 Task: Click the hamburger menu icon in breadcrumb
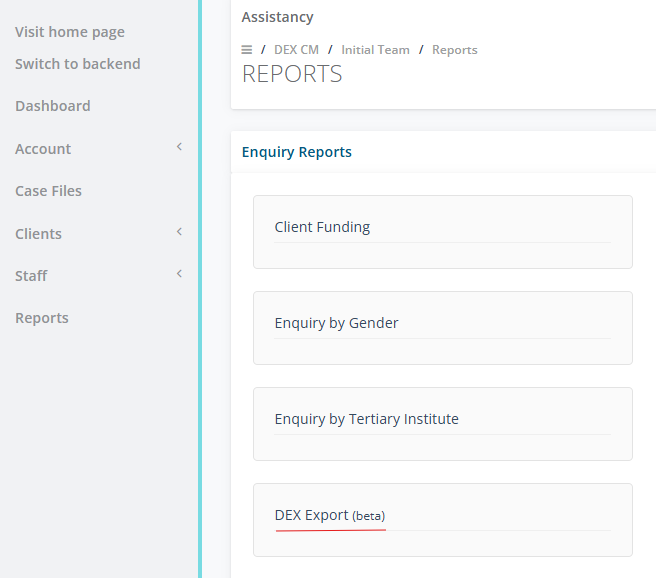click(247, 50)
